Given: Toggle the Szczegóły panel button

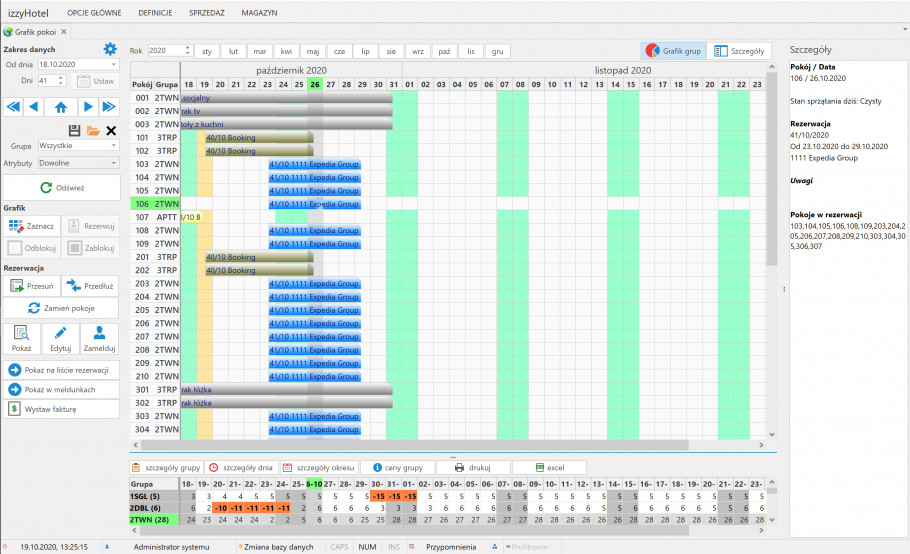Looking at the screenshot, I should click(x=741, y=50).
